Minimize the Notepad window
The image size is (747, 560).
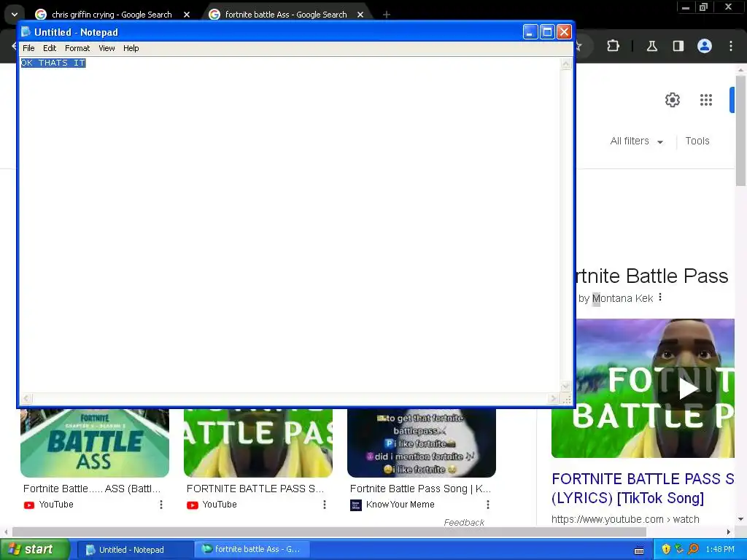530,32
